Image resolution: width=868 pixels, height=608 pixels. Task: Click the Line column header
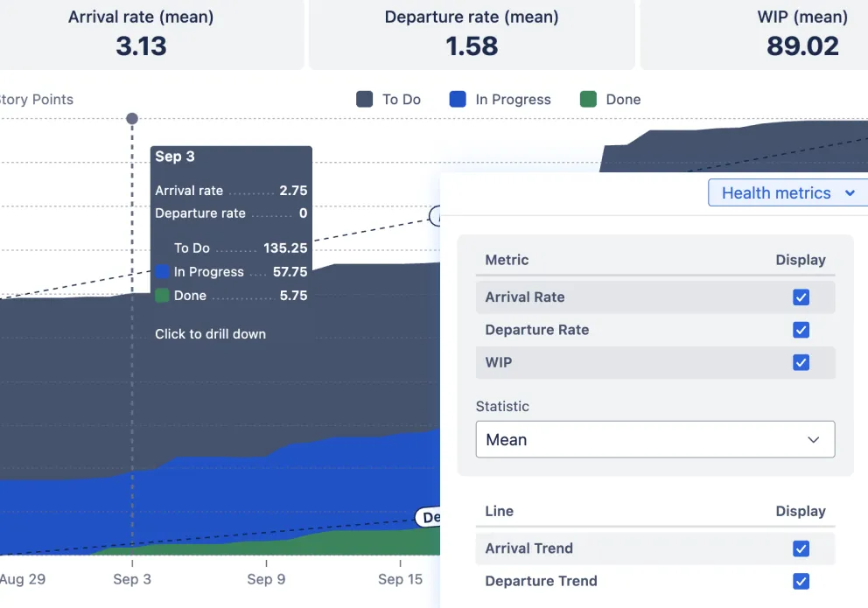tap(499, 511)
